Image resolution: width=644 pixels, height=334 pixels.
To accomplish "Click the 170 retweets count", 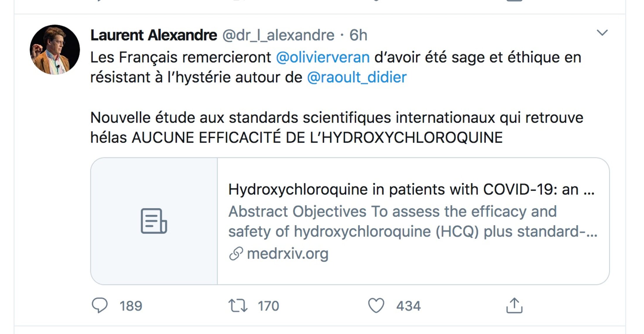I will click(x=268, y=306).
